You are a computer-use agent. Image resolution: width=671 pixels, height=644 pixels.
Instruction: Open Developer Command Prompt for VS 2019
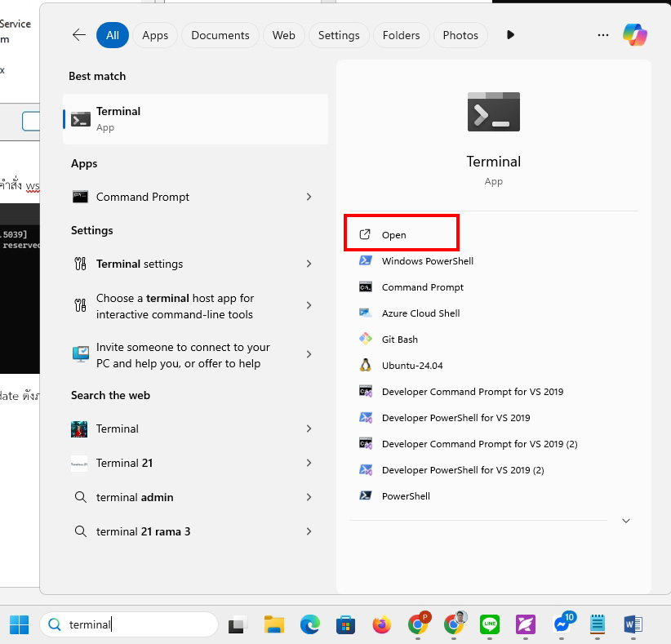coord(493,392)
